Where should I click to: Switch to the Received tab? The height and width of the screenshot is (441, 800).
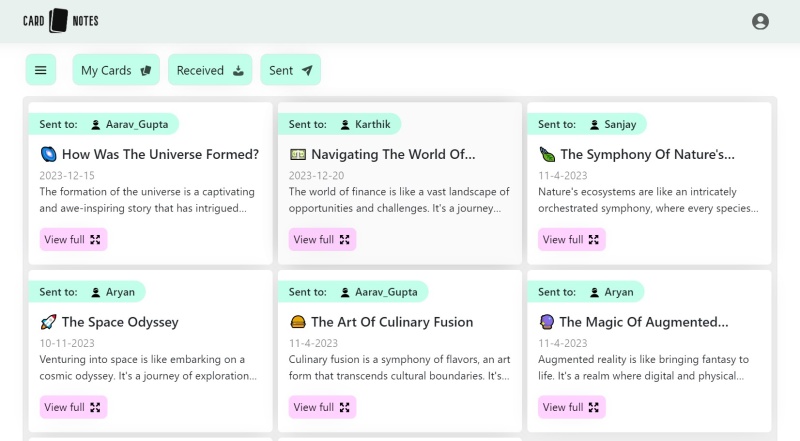click(210, 70)
